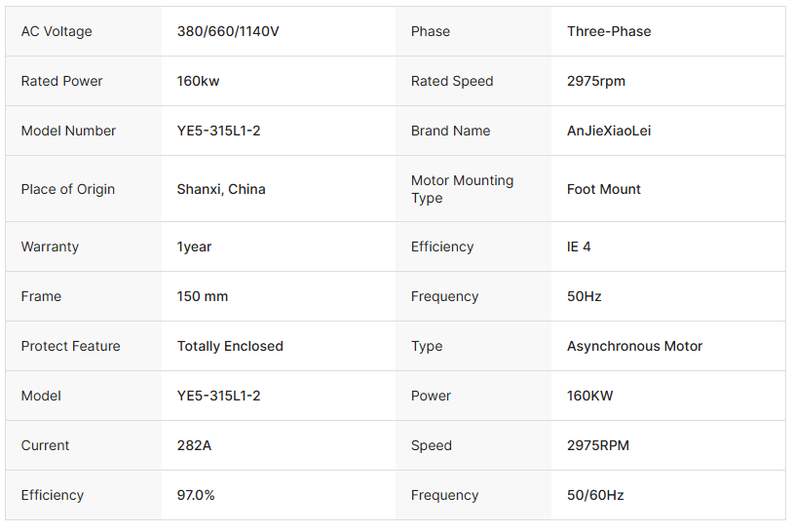The height and width of the screenshot is (532, 794).
Task: Select the Rated Power label
Action: pos(61,81)
